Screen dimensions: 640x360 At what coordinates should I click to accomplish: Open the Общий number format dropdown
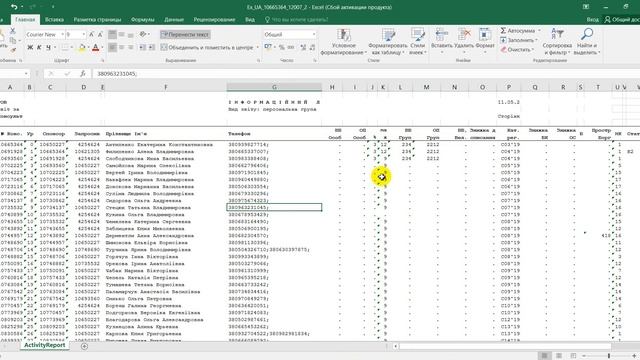[x=313, y=35]
